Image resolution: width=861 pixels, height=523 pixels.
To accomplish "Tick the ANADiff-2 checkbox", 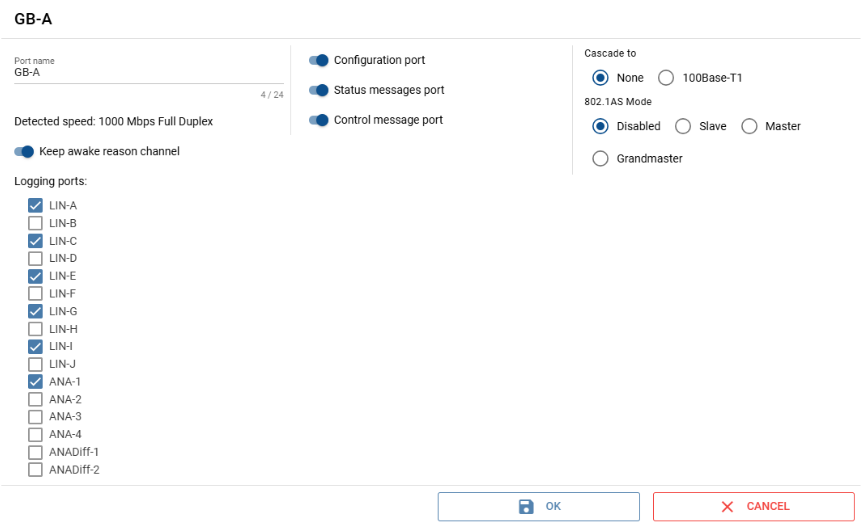I will pyautogui.click(x=36, y=469).
